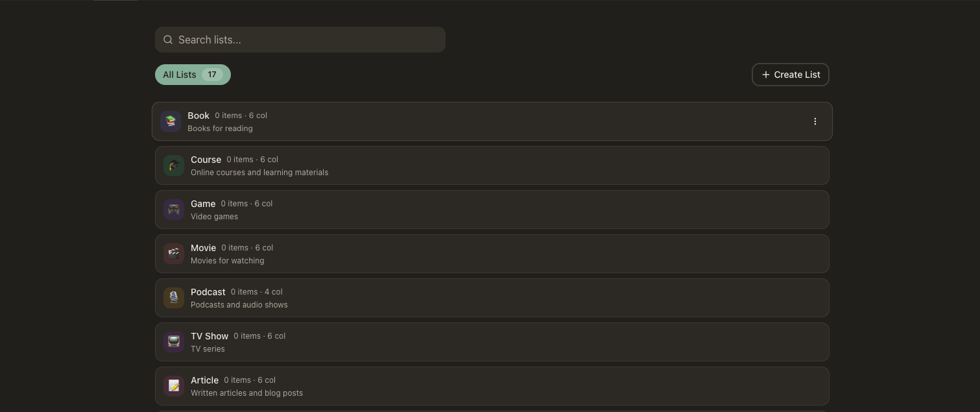Click the Book list title
Viewport: 980px width, 412px height.
point(198,115)
